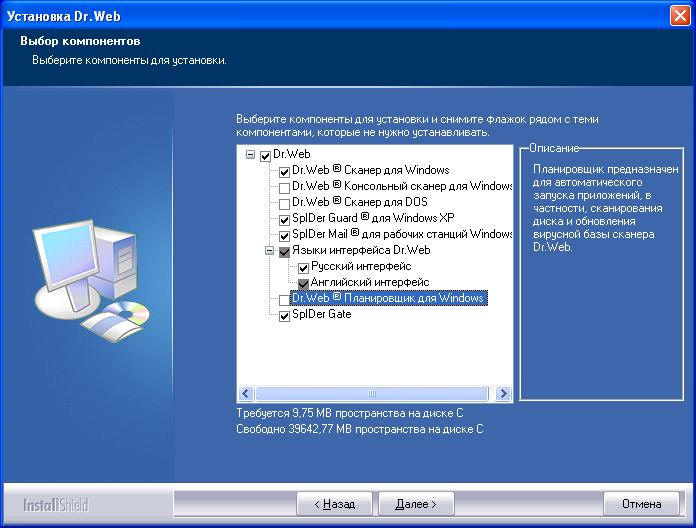Select the Английский интерфейс tree item
This screenshot has width=696, height=528.
pyautogui.click(x=369, y=283)
